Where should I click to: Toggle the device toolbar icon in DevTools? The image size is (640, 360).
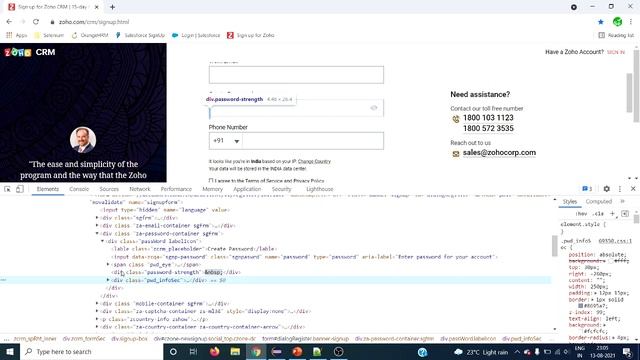click(x=20, y=189)
